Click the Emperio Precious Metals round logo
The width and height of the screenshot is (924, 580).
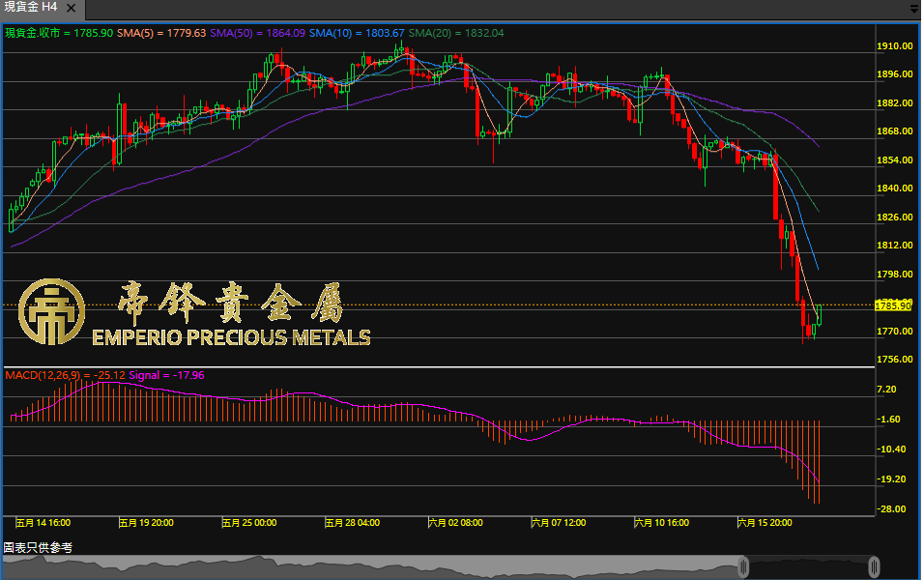tap(51, 312)
